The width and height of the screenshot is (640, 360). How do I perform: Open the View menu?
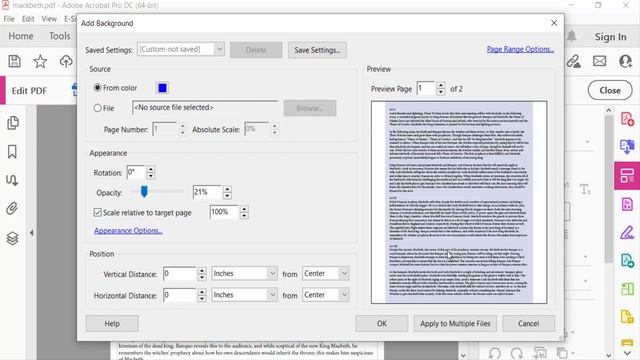click(49, 19)
